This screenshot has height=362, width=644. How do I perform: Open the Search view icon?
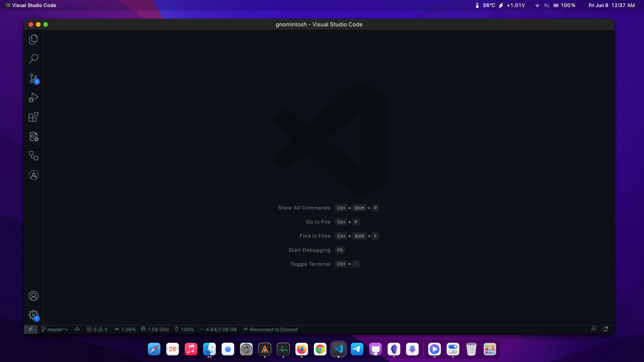(33, 59)
